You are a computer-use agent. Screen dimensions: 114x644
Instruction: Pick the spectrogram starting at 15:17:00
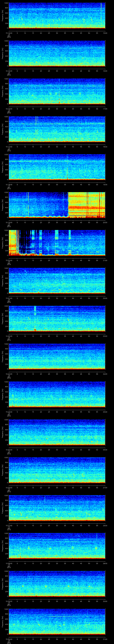click(57, 129)
